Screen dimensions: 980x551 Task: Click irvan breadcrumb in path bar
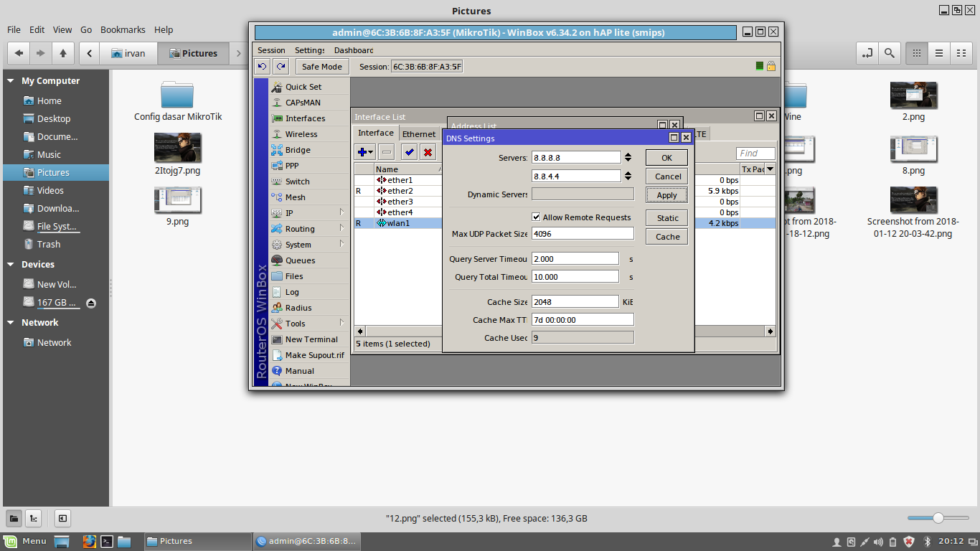(127, 53)
